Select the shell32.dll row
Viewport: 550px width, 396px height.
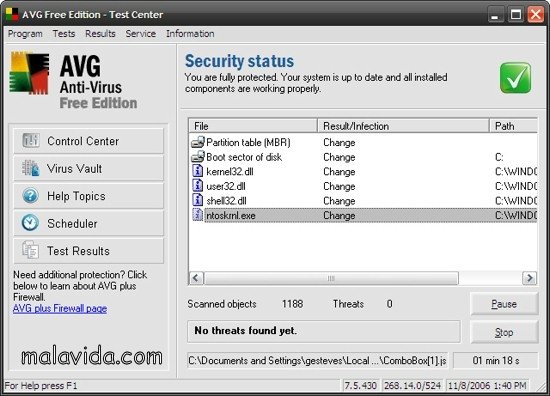click(x=363, y=201)
